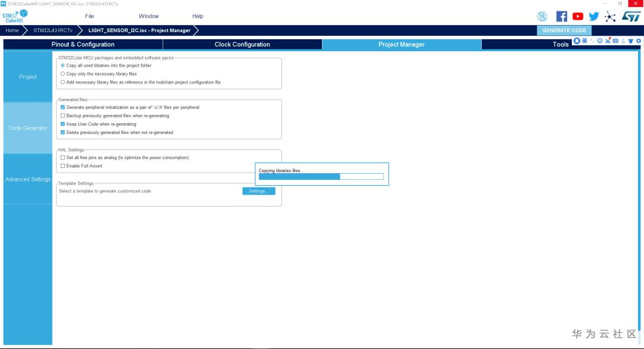Click the window title bar app icon
This screenshot has height=349, width=644.
4,4
